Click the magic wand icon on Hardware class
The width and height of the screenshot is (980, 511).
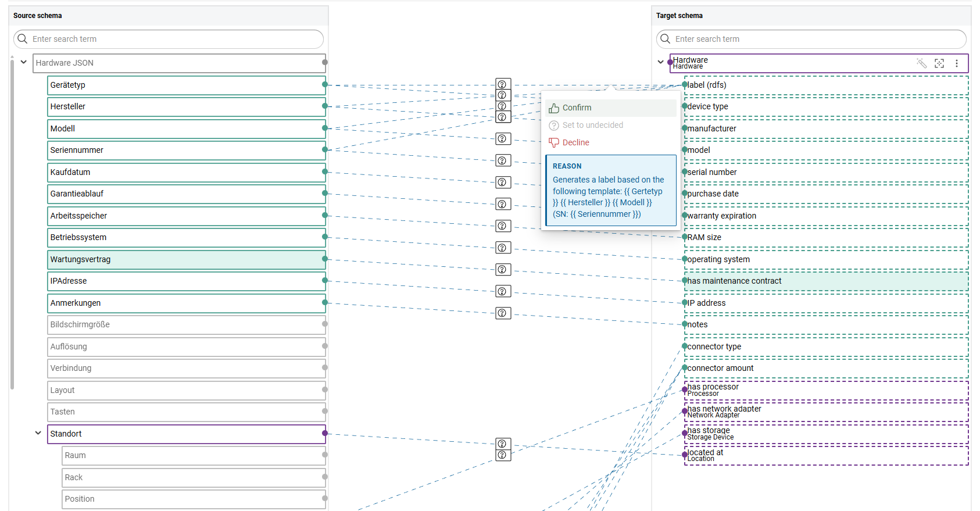point(921,63)
